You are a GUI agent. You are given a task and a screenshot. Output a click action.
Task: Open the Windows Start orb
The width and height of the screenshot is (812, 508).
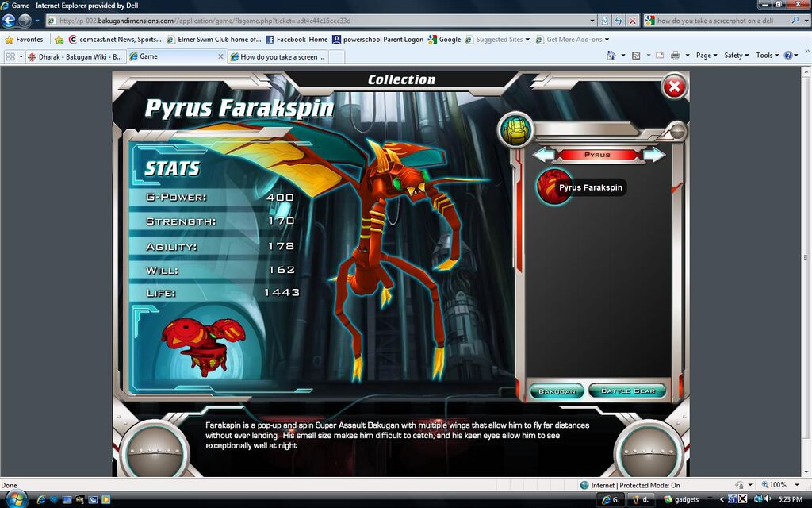tap(15, 499)
